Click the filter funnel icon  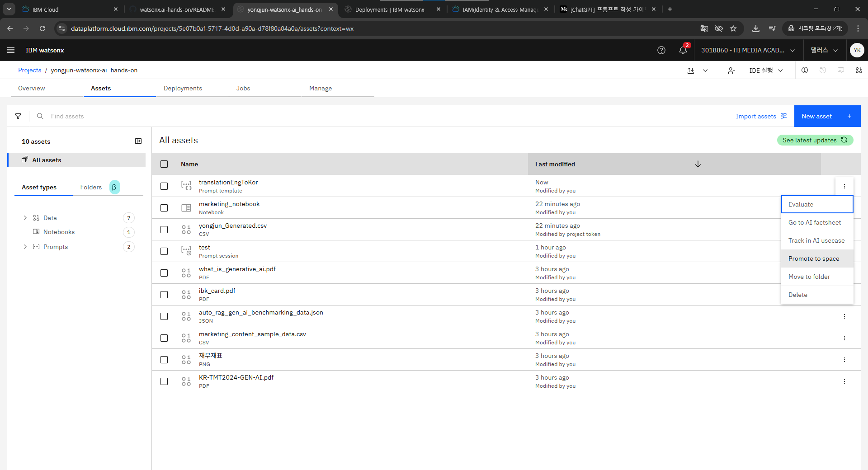click(18, 116)
